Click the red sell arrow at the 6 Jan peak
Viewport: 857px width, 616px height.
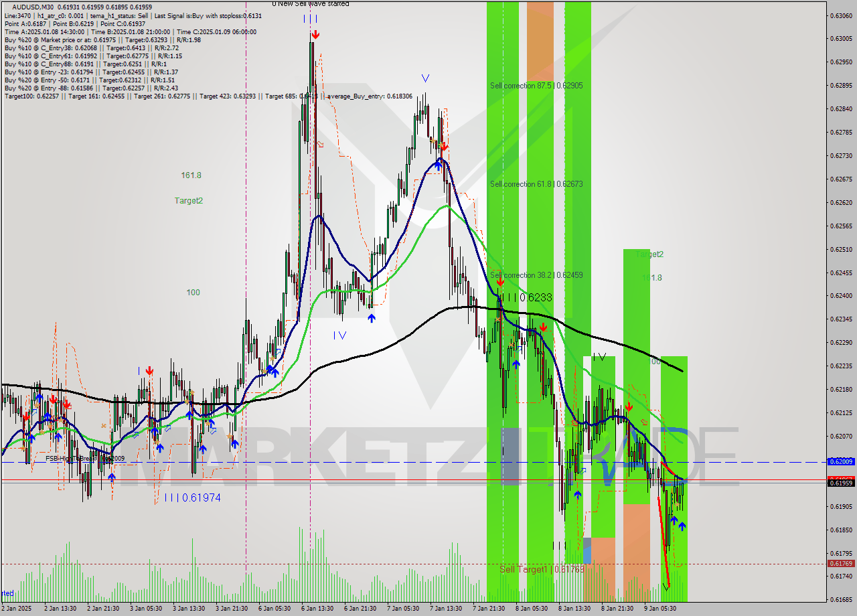click(x=315, y=34)
